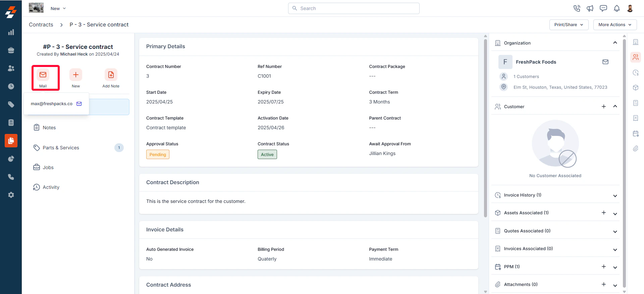The height and width of the screenshot is (294, 644).
Task: Expand the Attachments section
Action: coord(615,285)
